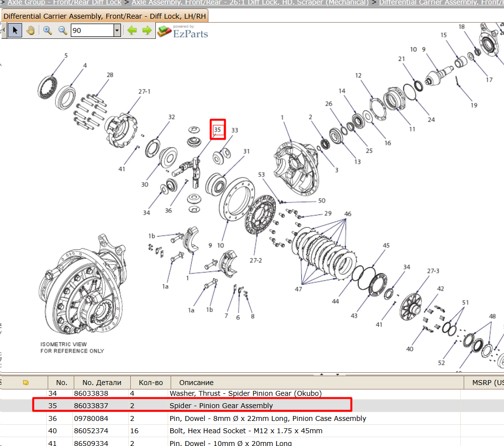Image resolution: width=504 pixels, height=446 pixels.
Task: Click callout number 53 in diagram
Action: 261,175
